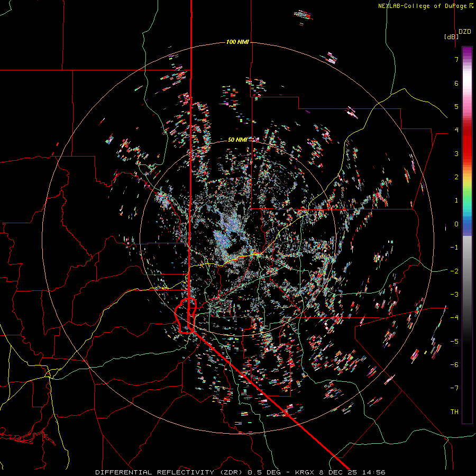476x476 pixels.
Task: Click the Differential Reflectivity product caption
Action: [240, 472]
